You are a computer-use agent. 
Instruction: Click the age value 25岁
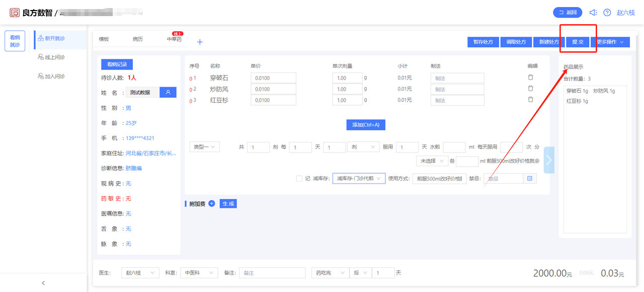[x=131, y=123]
